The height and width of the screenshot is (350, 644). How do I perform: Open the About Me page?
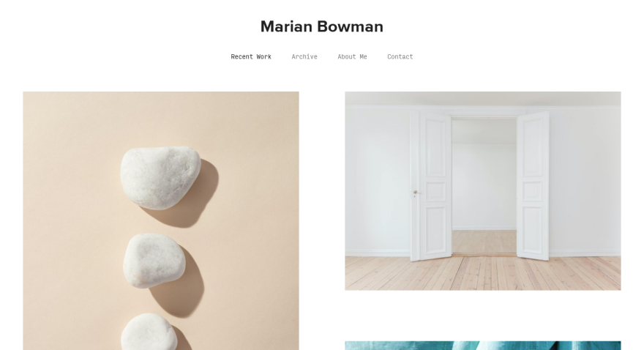pyautogui.click(x=352, y=56)
